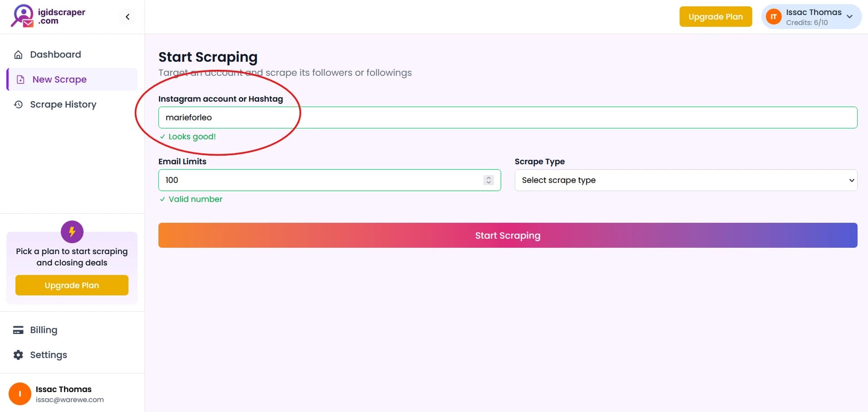Collapse the sidebar with the chevron button
The width and height of the screenshot is (868, 412).
(x=128, y=17)
